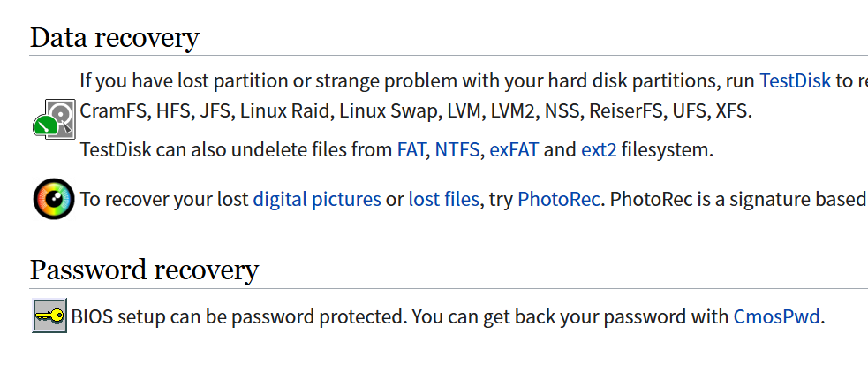Follow the FAT filesystem link
Viewport: 868px width, 365px height.
pyautogui.click(x=411, y=150)
